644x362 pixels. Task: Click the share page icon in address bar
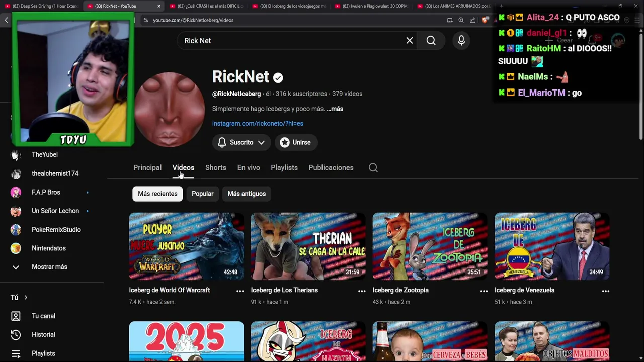tap(472, 20)
